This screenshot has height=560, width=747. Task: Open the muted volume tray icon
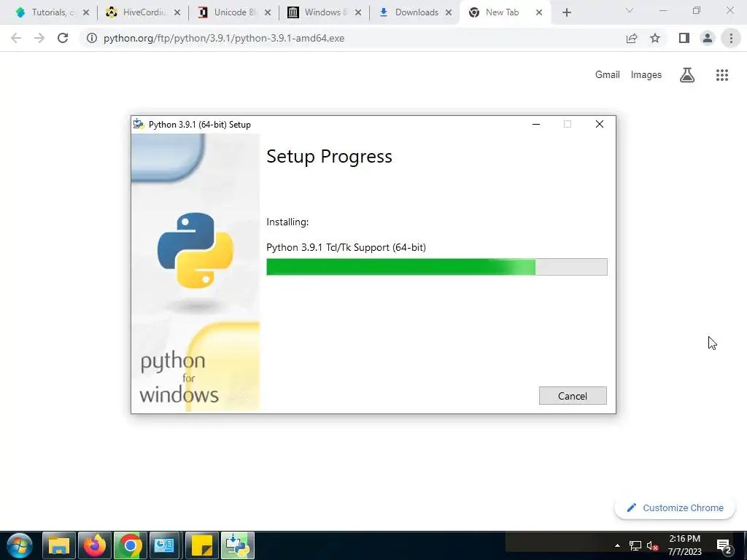pos(652,545)
